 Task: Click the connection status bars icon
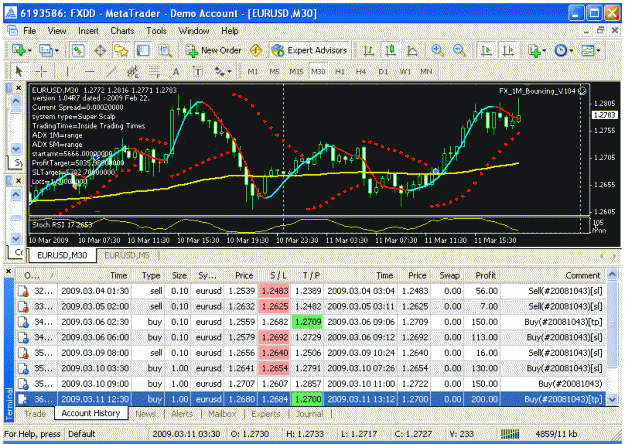(510, 434)
